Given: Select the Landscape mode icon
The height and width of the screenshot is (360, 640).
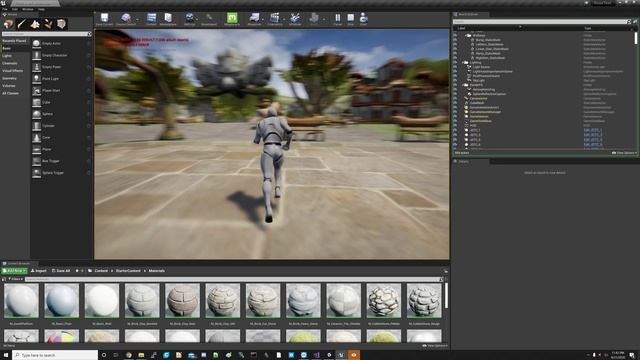Looking at the screenshot, I should point(35,24).
